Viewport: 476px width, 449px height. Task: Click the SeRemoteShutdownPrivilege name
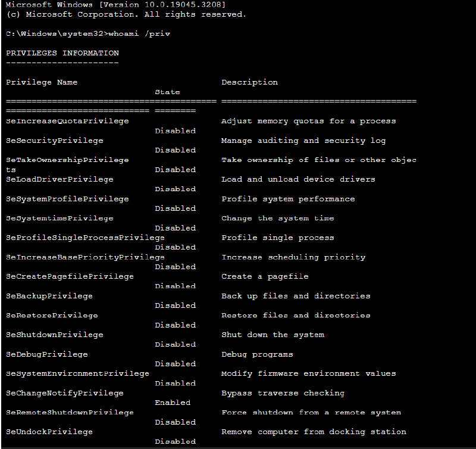[x=70, y=412]
